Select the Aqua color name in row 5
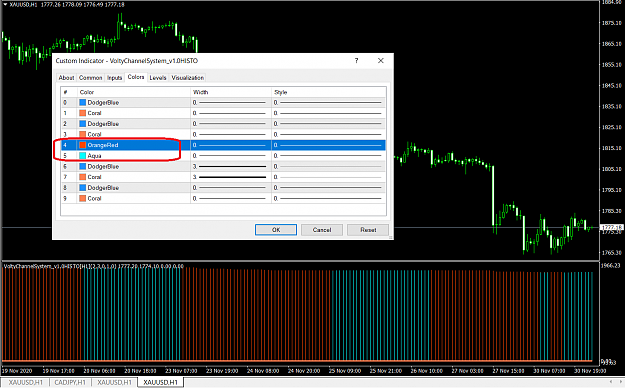This screenshot has height=388, width=625. (x=94, y=156)
